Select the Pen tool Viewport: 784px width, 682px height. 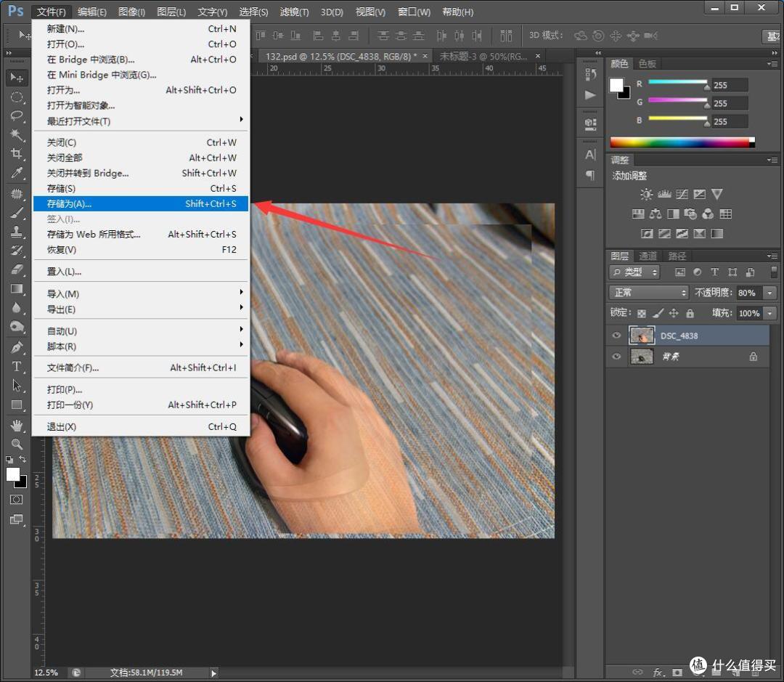pos(17,346)
